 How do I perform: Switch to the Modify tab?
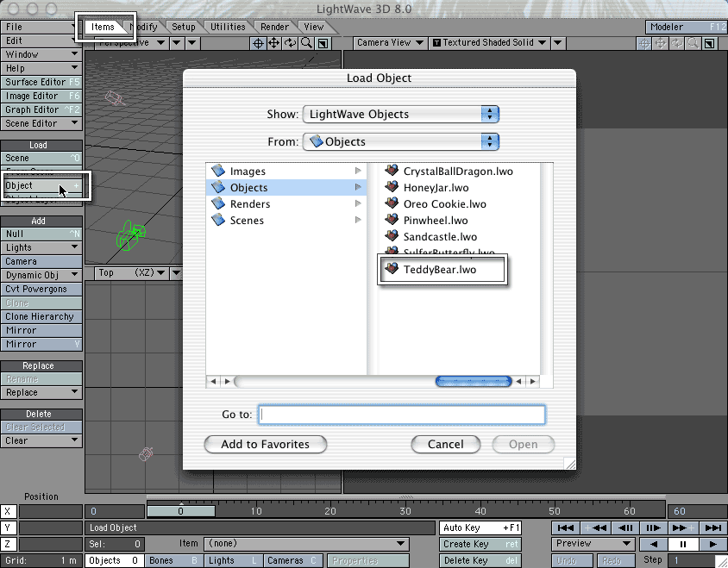coord(144,27)
